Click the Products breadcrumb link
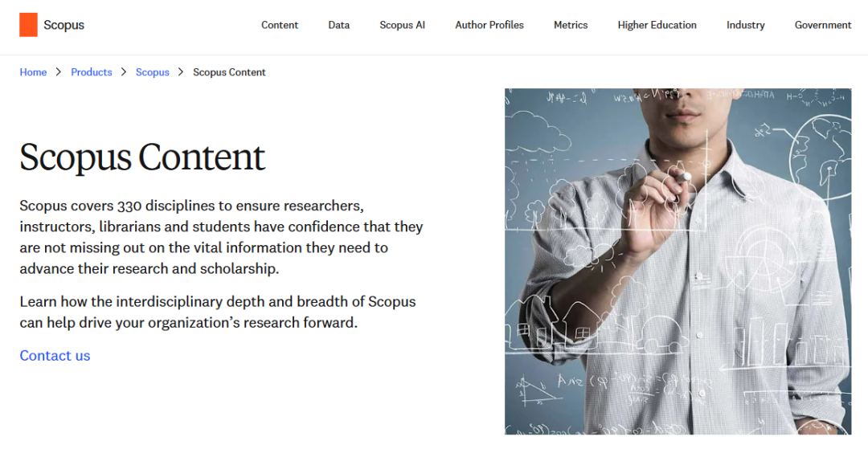The image size is (868, 449). tap(92, 72)
